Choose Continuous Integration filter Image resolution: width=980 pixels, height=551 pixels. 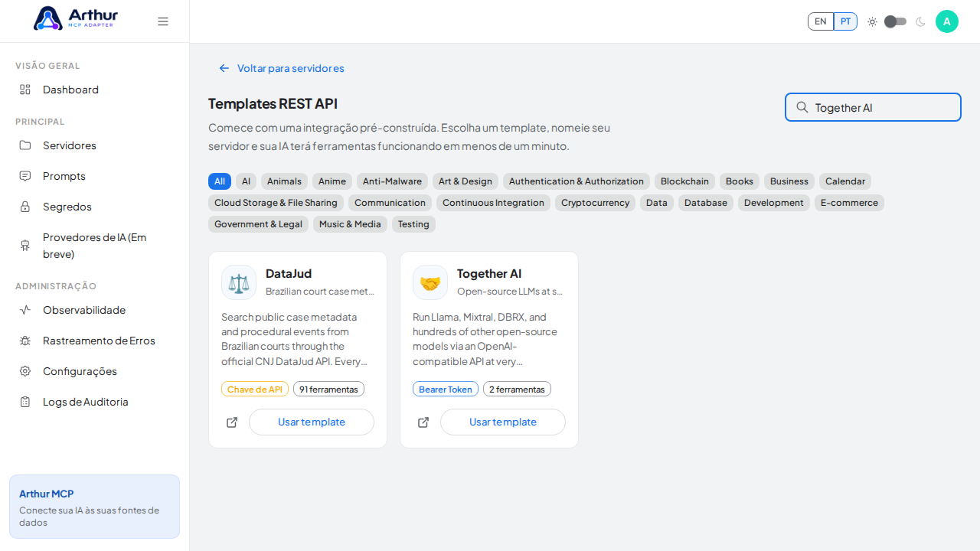493,203
